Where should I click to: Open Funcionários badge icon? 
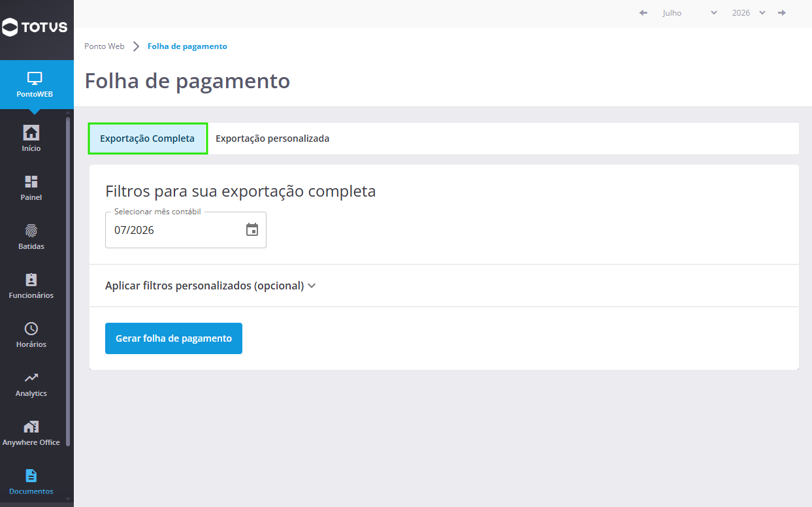[31, 280]
